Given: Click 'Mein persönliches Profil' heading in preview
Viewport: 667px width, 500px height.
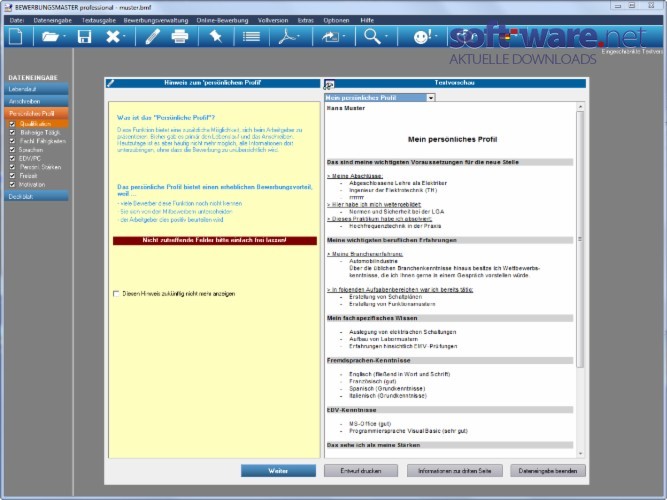Looking at the screenshot, I should click(452, 139).
